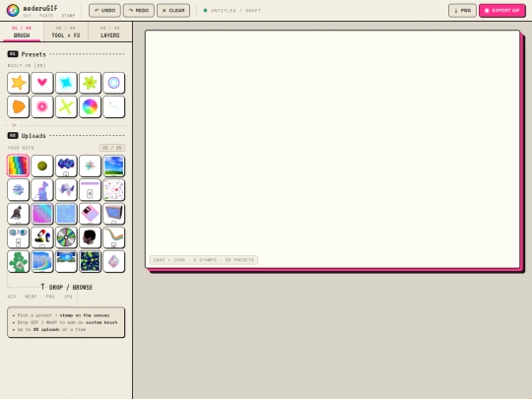The height and width of the screenshot is (399, 532).
Task: Pick the green teddy bear upload
Action: point(19,262)
